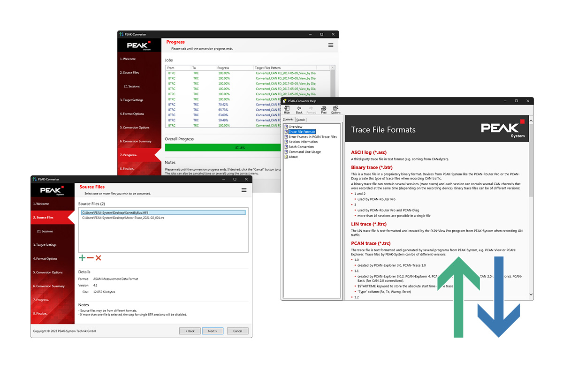
Task: Click the Help content scrollbar down arrow
Action: 531,294
